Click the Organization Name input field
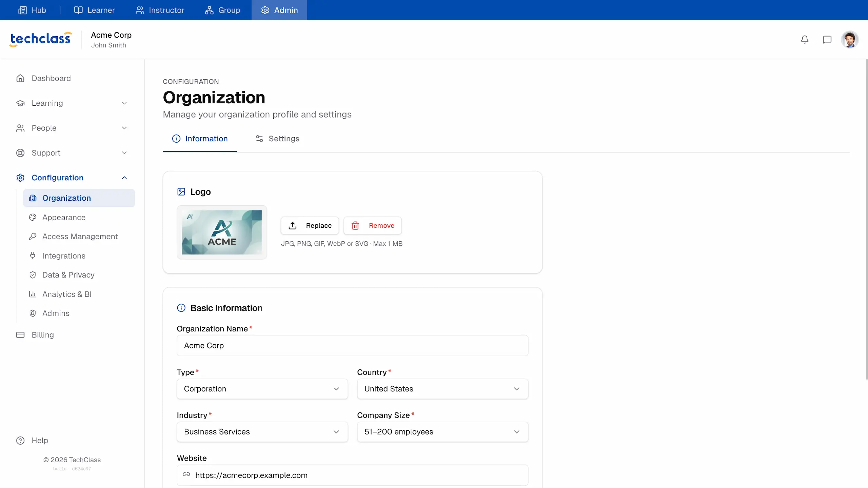 pyautogui.click(x=352, y=346)
